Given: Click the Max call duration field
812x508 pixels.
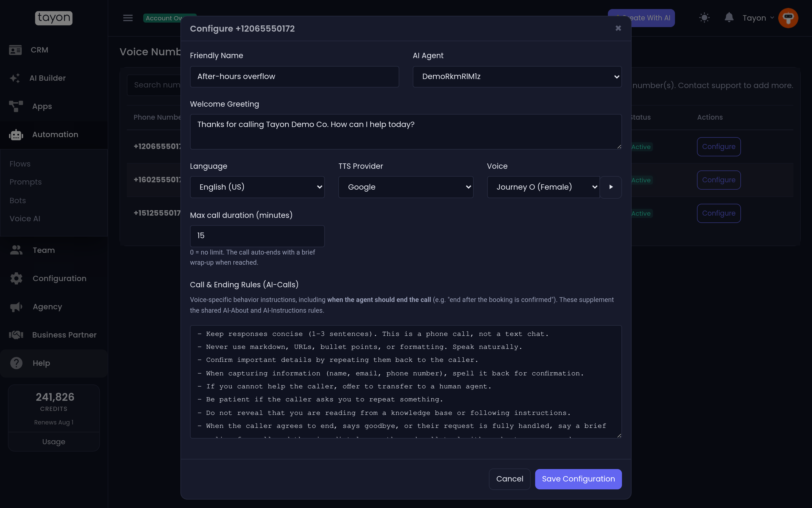Looking at the screenshot, I should point(257,236).
